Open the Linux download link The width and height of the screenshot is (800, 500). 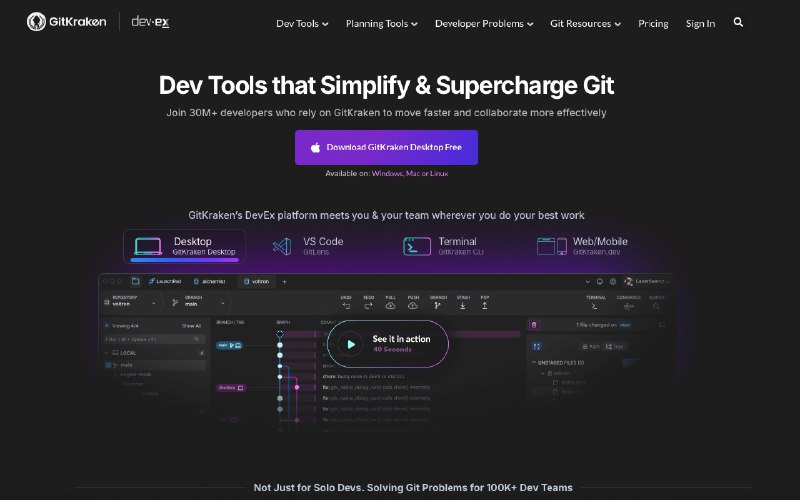439,173
